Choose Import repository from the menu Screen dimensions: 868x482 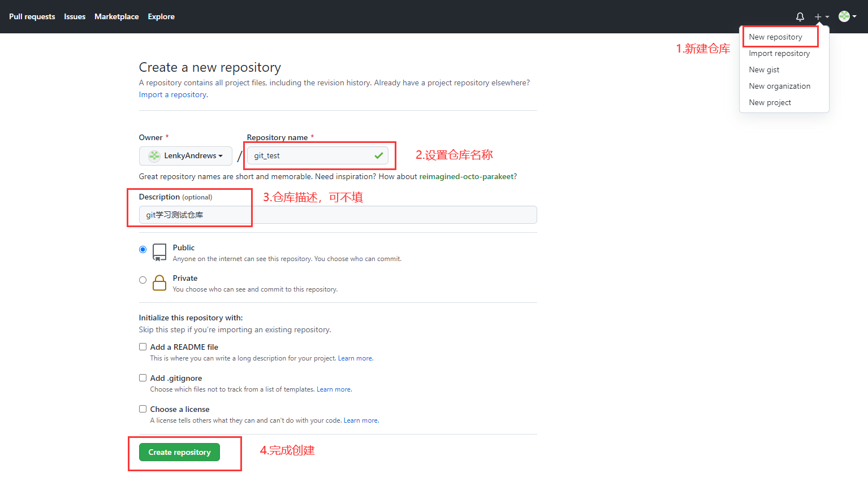[x=779, y=53]
